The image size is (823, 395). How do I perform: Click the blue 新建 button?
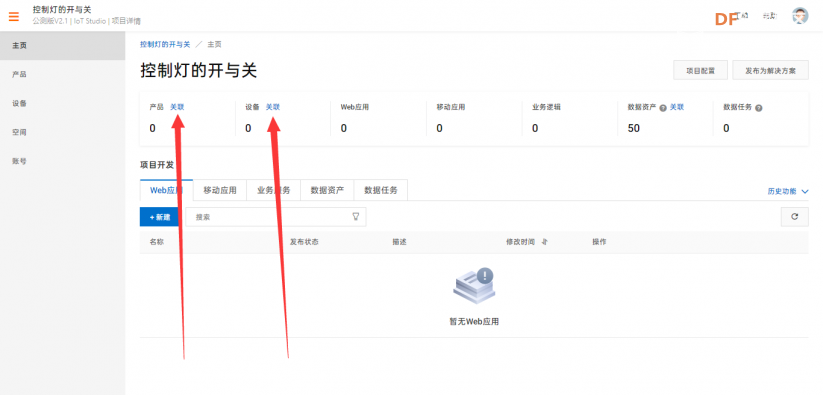coord(159,217)
